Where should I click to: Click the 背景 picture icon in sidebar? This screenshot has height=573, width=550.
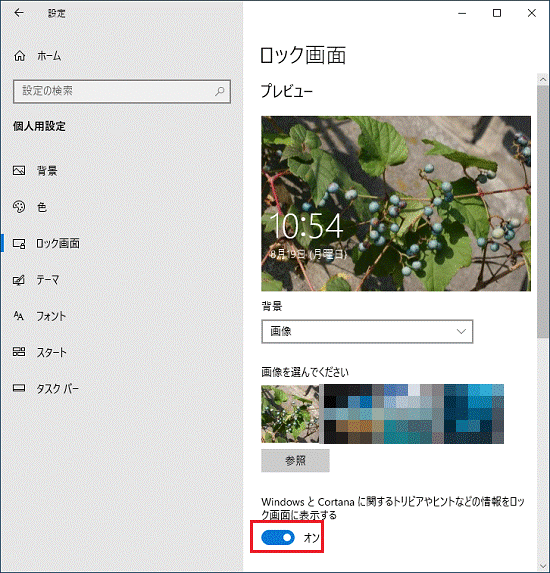[x=19, y=170]
